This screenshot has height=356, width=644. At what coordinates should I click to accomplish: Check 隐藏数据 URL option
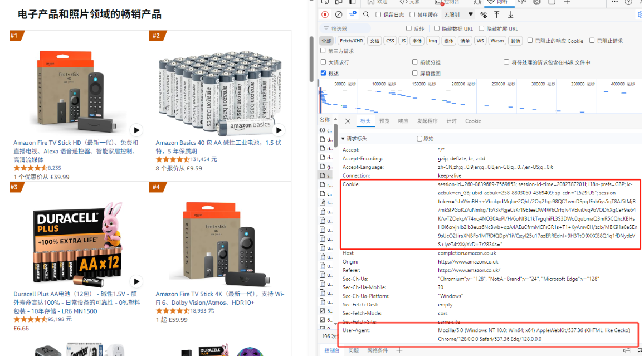437,28
